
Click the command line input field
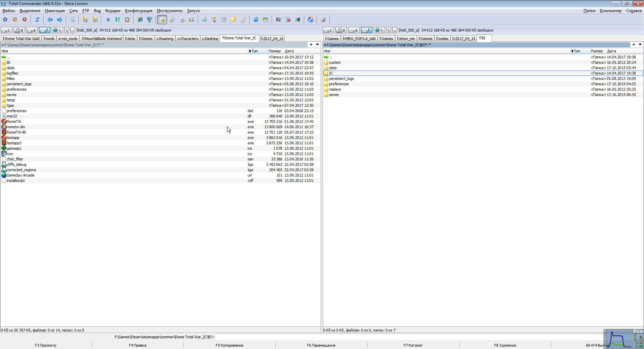pos(402,337)
